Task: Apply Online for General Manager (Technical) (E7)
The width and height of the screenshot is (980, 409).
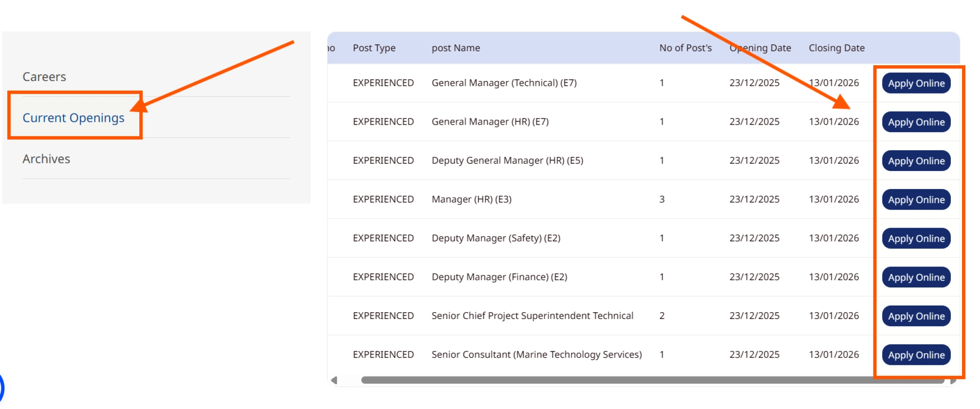Action: [x=916, y=83]
